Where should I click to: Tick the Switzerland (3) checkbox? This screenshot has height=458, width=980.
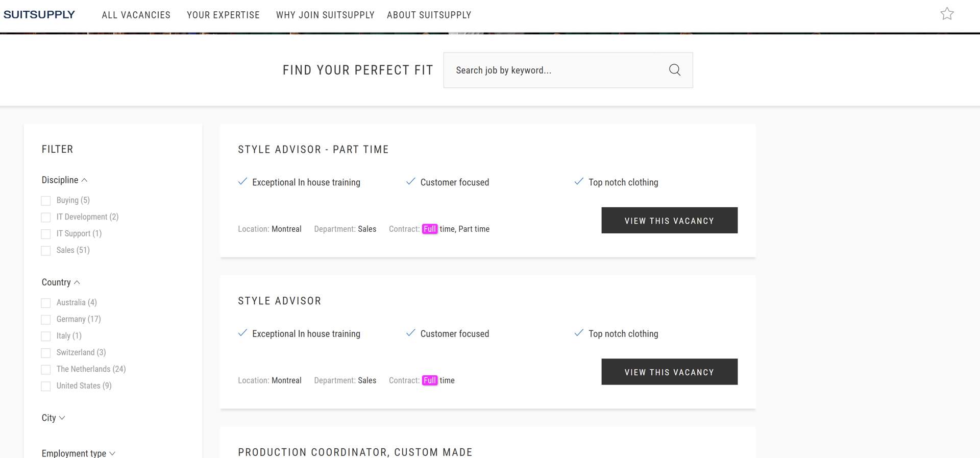pos(46,353)
